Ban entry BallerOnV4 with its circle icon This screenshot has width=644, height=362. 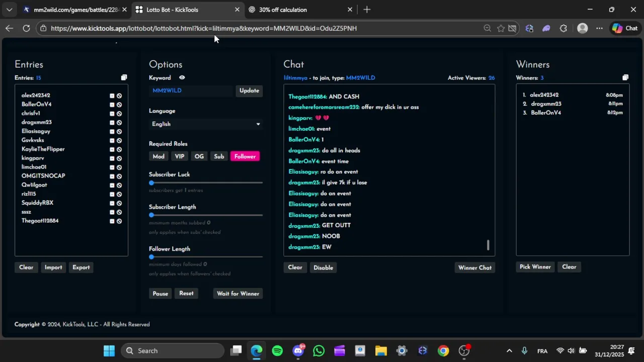click(x=119, y=105)
